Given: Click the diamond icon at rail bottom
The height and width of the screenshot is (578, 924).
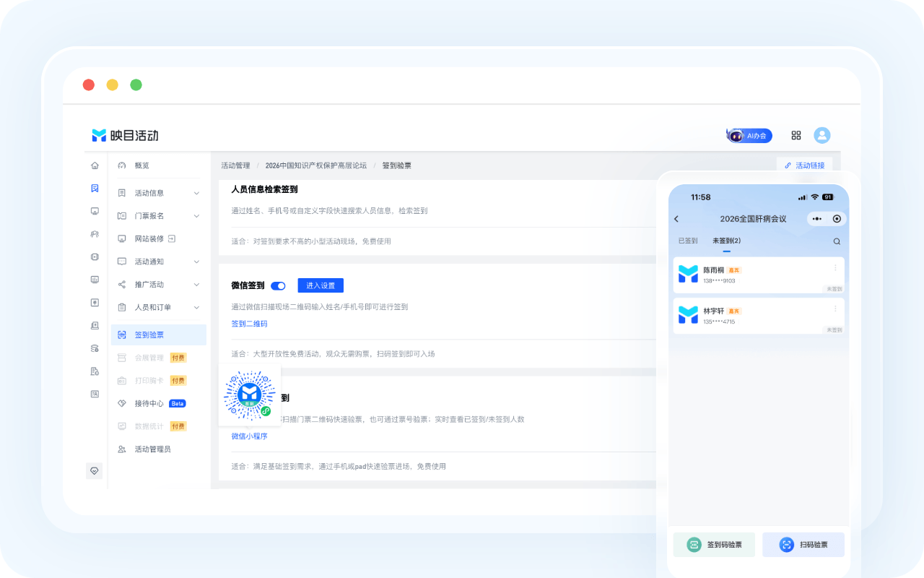Looking at the screenshot, I should click(x=94, y=470).
